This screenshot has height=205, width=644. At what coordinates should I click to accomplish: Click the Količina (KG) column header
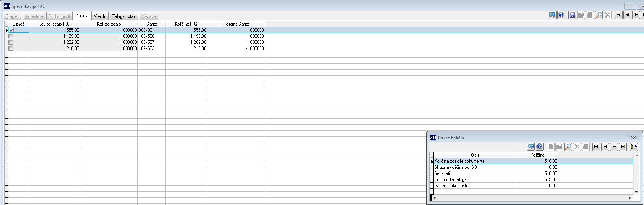point(186,24)
